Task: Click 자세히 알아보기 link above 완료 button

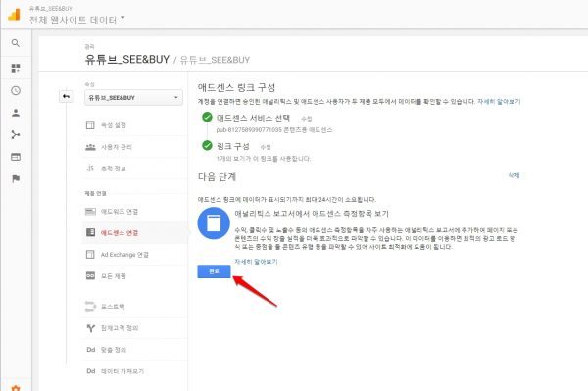Action: pyautogui.click(x=256, y=262)
